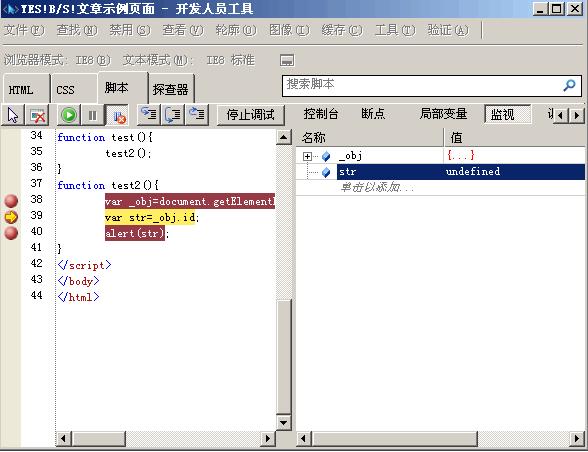588x452 pixels.
Task: Pause script execution with break-all button
Action: click(93, 115)
